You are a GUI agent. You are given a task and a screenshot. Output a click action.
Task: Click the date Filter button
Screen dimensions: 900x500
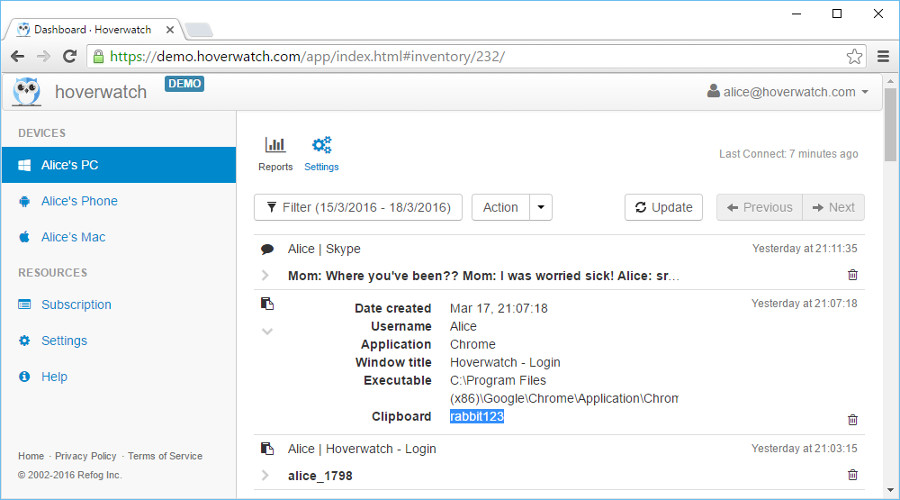358,207
